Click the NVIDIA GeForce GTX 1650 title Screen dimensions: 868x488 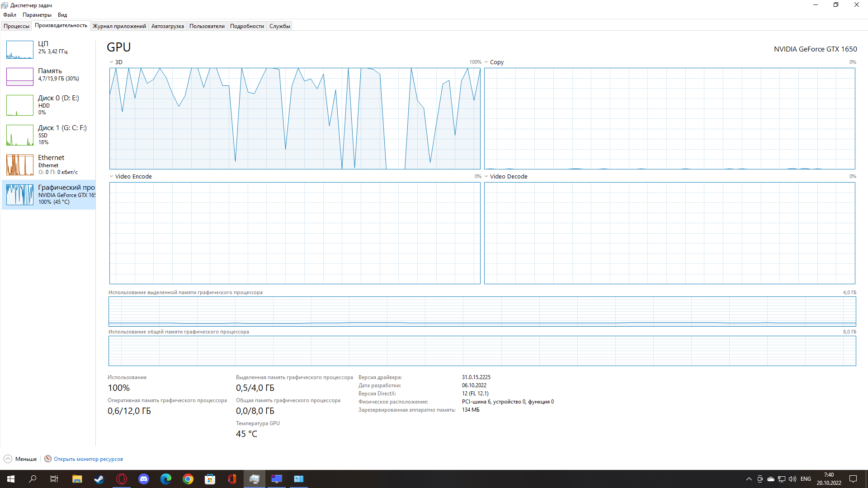[815, 49]
